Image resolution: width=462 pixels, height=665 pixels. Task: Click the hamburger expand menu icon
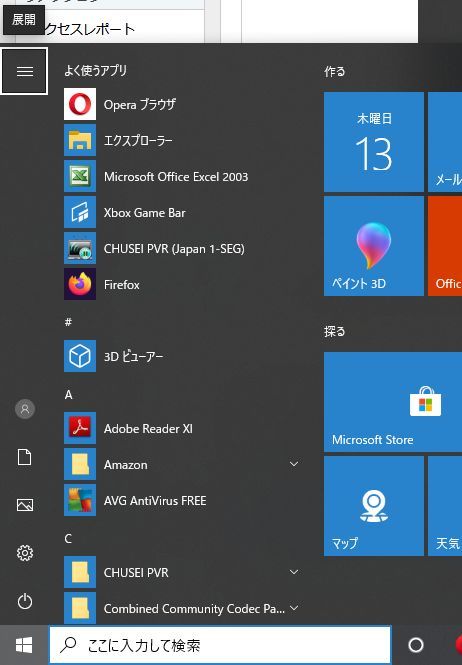[24, 71]
